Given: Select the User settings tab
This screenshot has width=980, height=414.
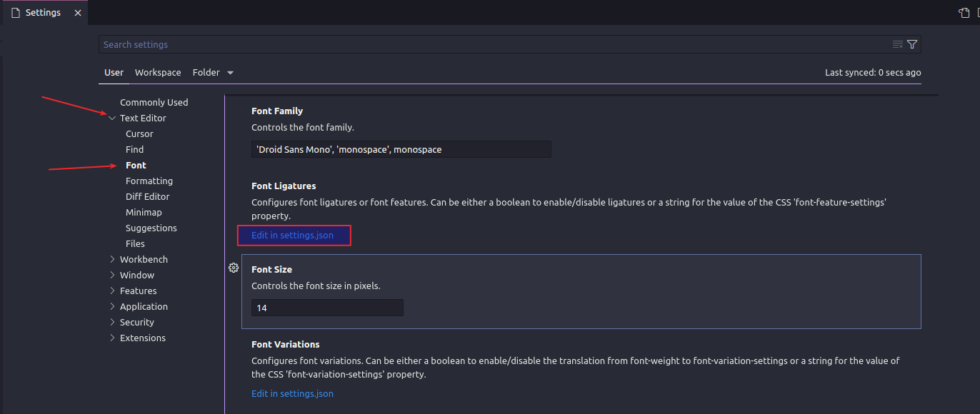Looking at the screenshot, I should [x=114, y=72].
